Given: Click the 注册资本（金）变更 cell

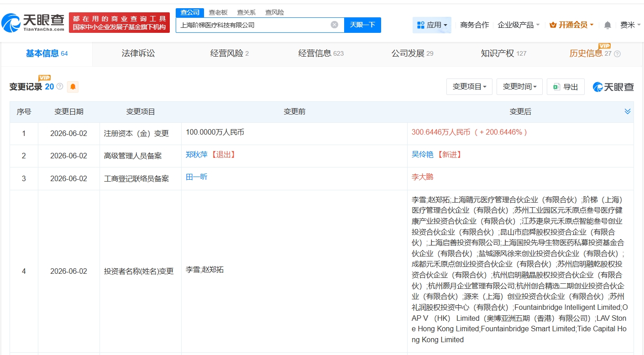Looking at the screenshot, I should [141, 134].
